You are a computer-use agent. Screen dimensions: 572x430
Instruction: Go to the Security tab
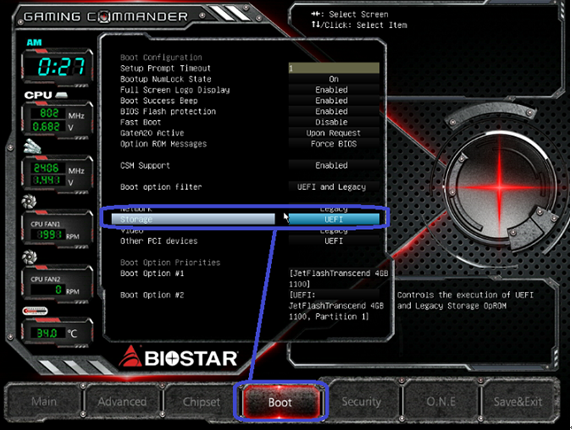(x=362, y=401)
